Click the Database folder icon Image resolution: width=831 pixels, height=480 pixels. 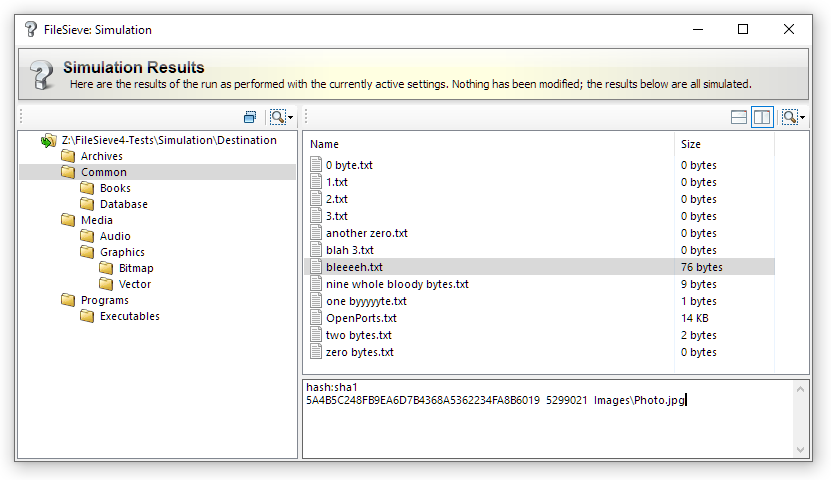click(87, 204)
